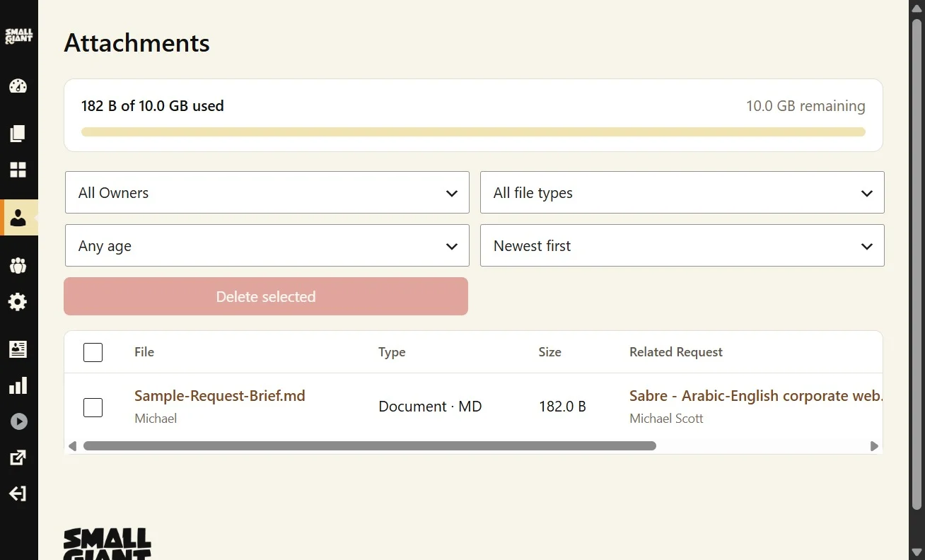
Task: Click the Document · MD type cell
Action: coord(430,407)
